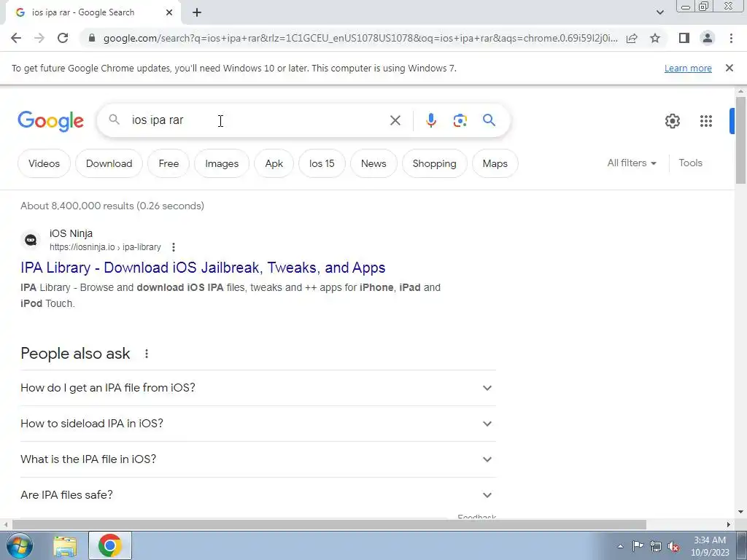Open Google quick settings gear
The width and height of the screenshot is (747, 560).
click(x=672, y=121)
